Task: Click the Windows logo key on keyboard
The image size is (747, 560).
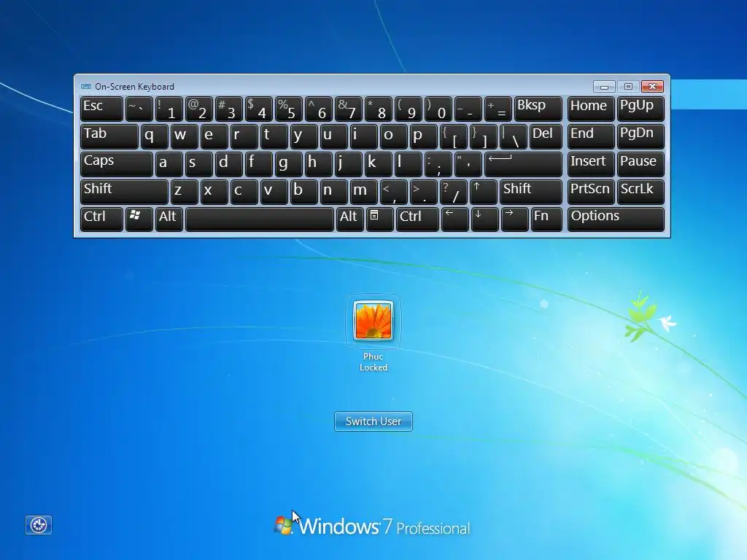Action: click(139, 219)
